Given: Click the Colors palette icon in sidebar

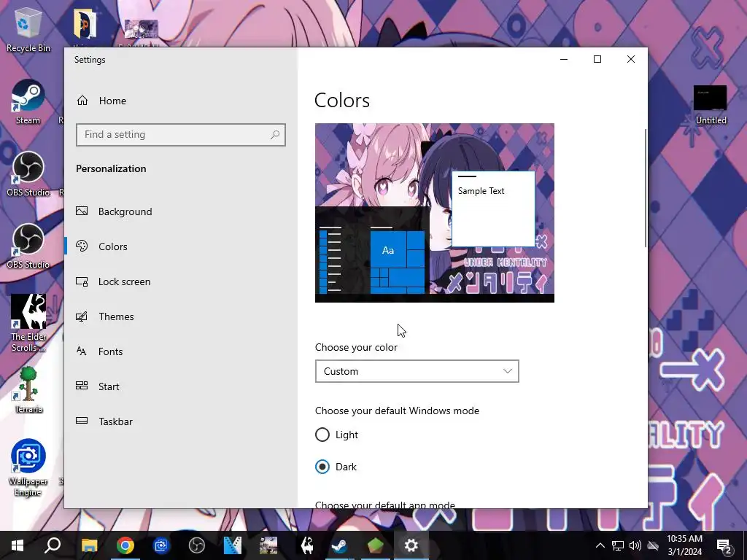Looking at the screenshot, I should click(x=82, y=246).
